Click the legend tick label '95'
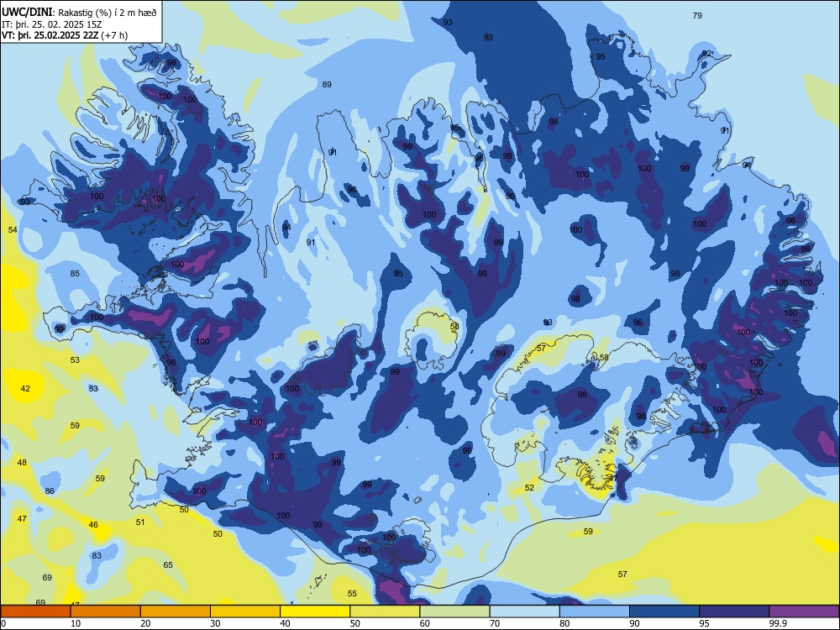The height and width of the screenshot is (630, 840). coord(704,623)
